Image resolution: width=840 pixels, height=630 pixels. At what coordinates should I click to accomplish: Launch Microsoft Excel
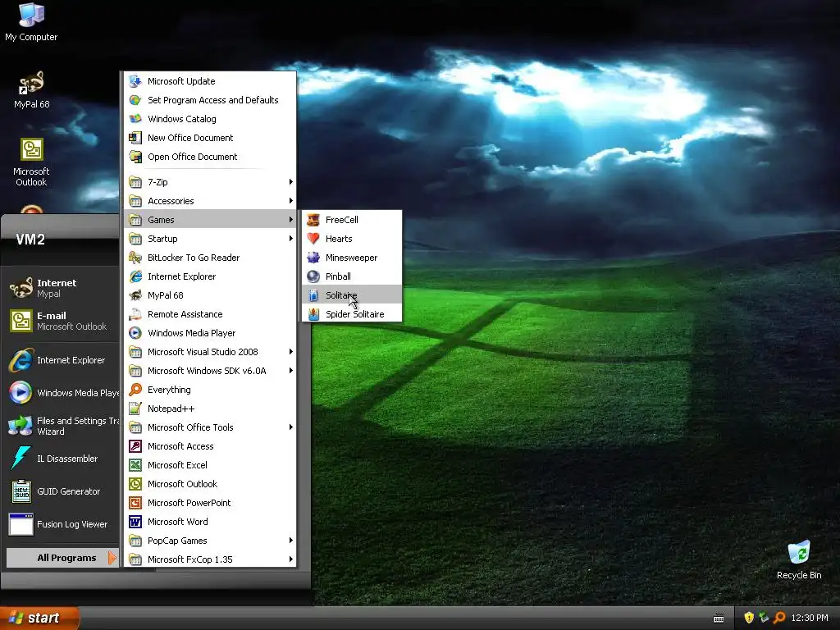210,465
